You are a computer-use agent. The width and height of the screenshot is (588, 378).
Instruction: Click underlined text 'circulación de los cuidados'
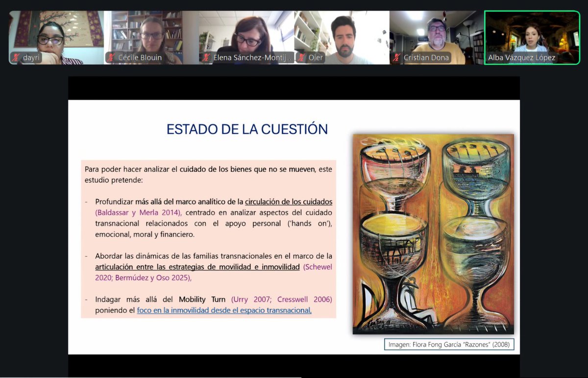pos(289,202)
